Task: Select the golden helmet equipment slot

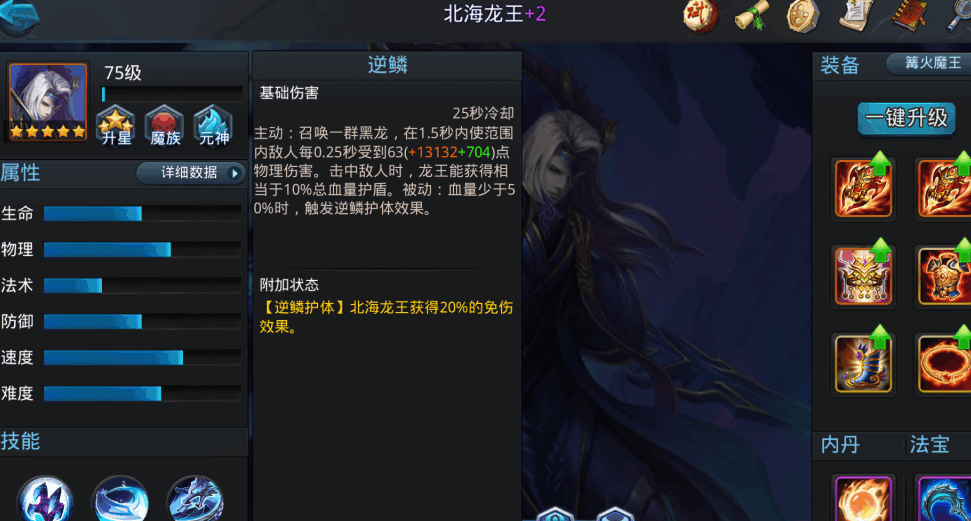Action: tap(863, 276)
